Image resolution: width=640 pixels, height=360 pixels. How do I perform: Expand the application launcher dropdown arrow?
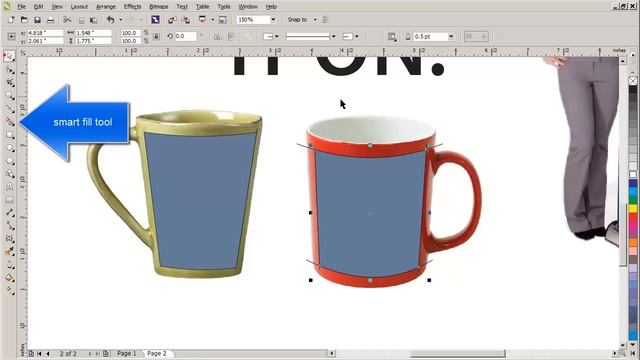click(212, 20)
